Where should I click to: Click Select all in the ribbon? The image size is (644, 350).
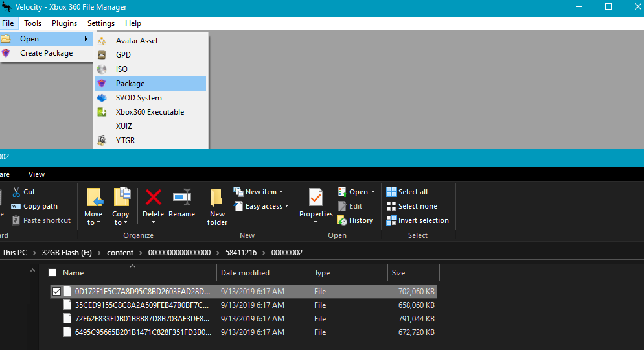(407, 192)
